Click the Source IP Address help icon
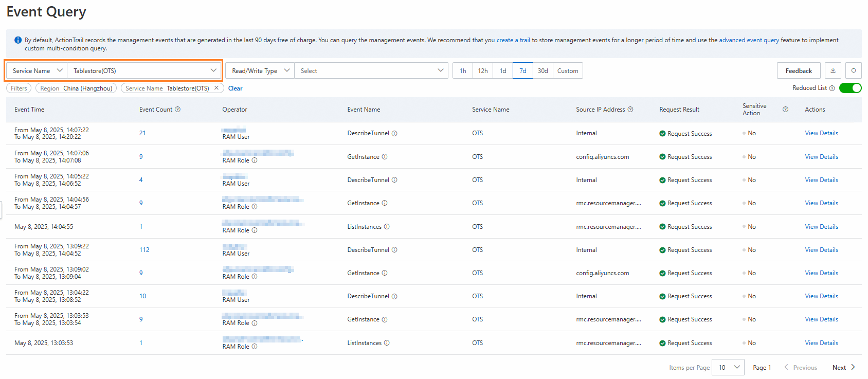The width and height of the screenshot is (868, 379). (x=630, y=110)
